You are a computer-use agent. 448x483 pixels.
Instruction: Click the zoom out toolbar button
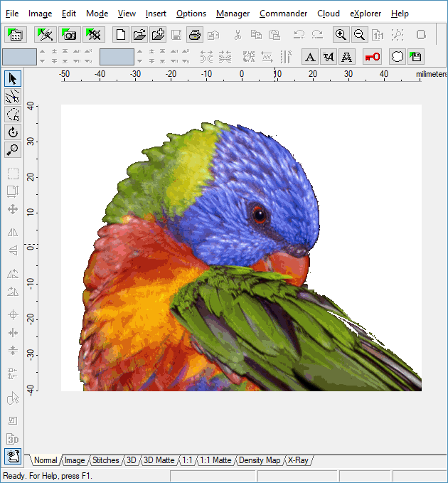coord(360,34)
